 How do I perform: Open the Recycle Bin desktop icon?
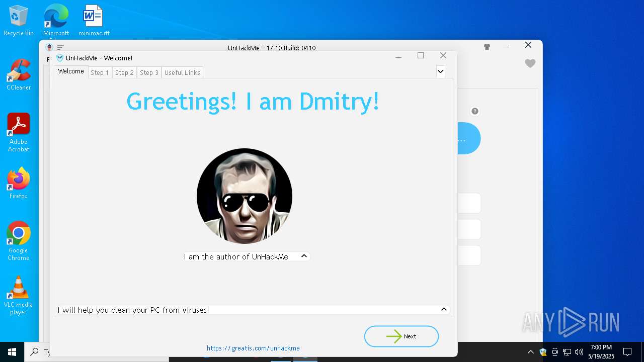(x=19, y=21)
